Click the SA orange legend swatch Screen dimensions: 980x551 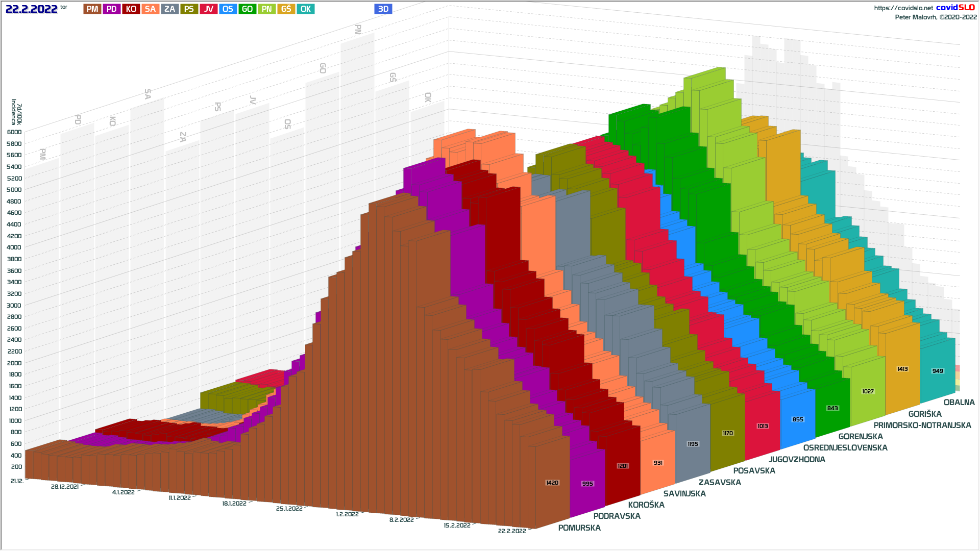tap(150, 9)
